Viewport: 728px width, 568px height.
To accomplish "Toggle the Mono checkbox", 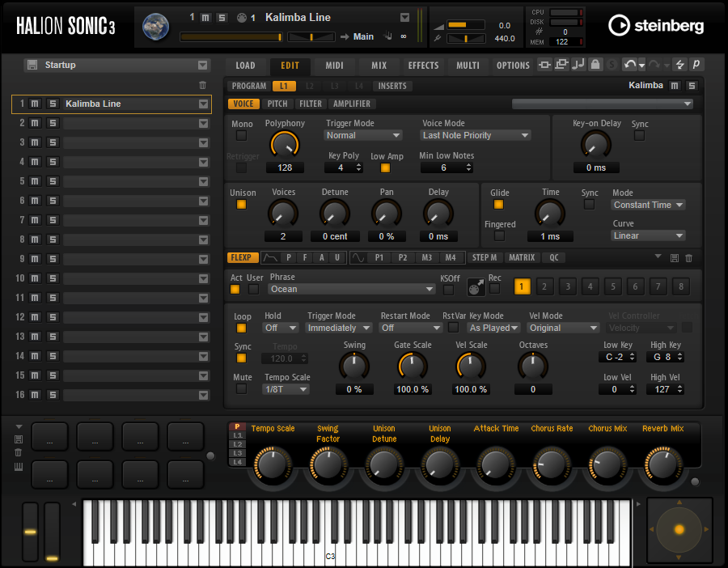I will (241, 136).
